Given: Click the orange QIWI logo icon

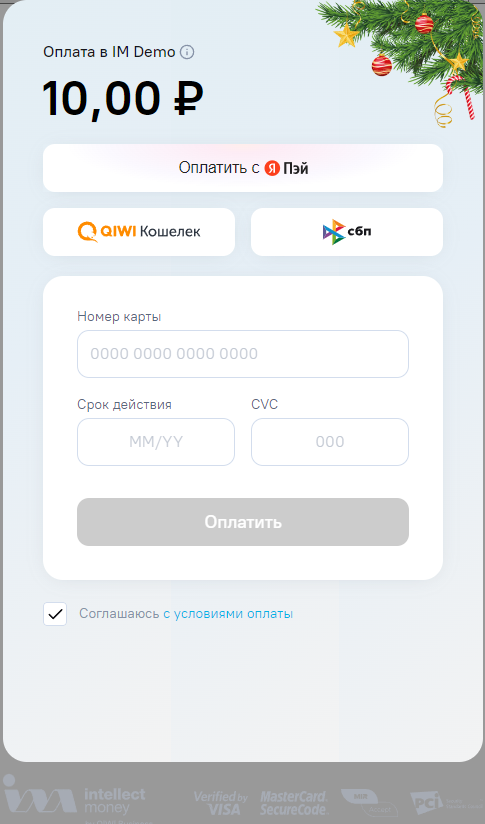Looking at the screenshot, I should click(87, 232).
